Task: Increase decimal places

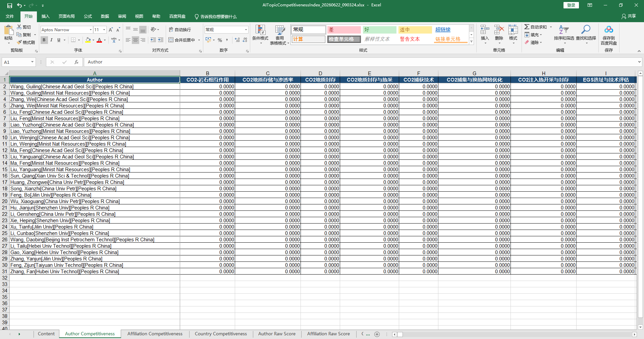Action: 237,40
